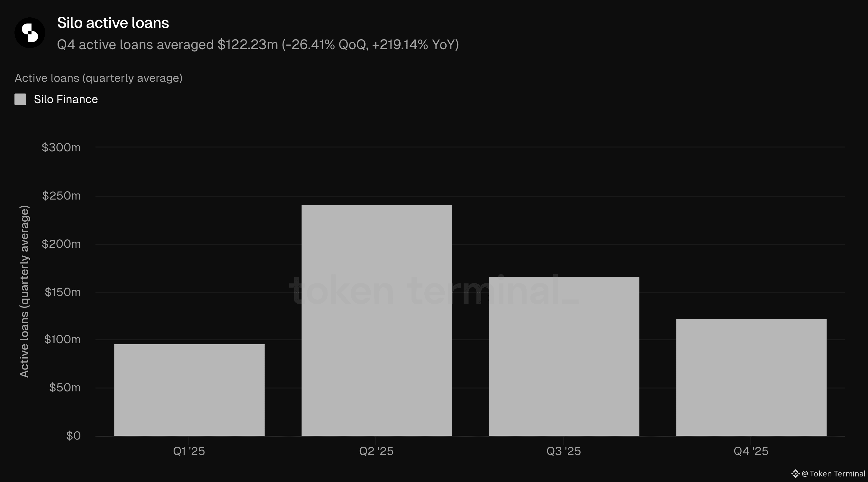Image resolution: width=868 pixels, height=482 pixels.
Task: Click the Q2 '25 x-axis label
Action: click(376, 451)
